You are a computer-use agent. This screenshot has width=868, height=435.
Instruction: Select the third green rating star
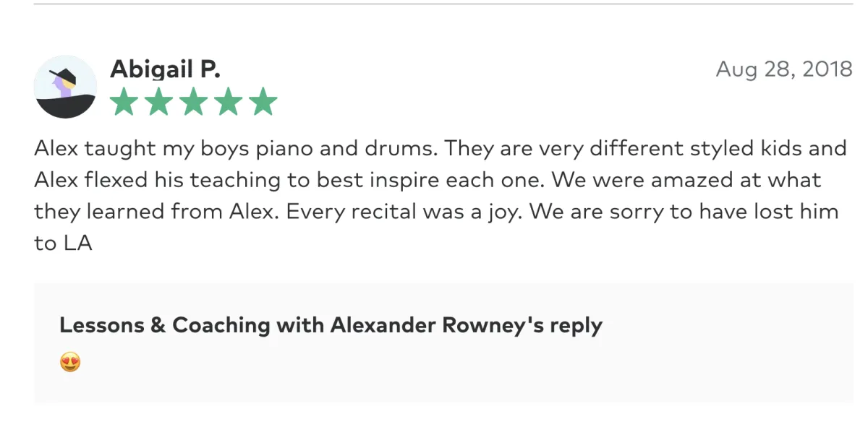tap(194, 102)
